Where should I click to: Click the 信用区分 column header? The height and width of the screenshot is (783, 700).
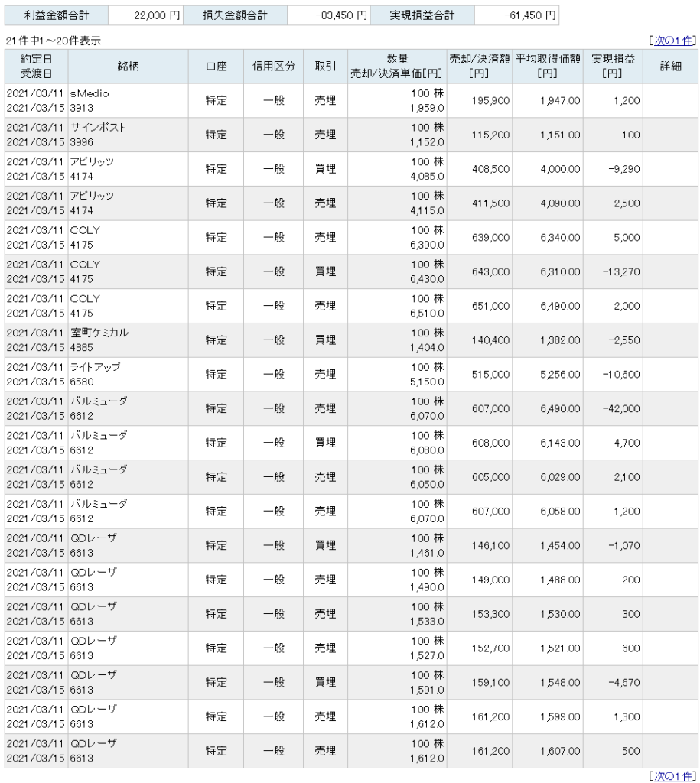click(273, 67)
